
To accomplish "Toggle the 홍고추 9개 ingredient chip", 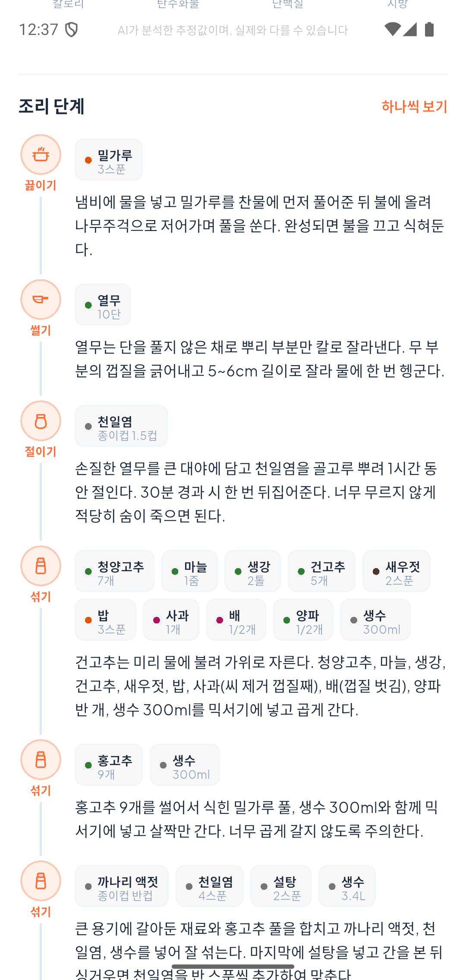I will point(108,765).
